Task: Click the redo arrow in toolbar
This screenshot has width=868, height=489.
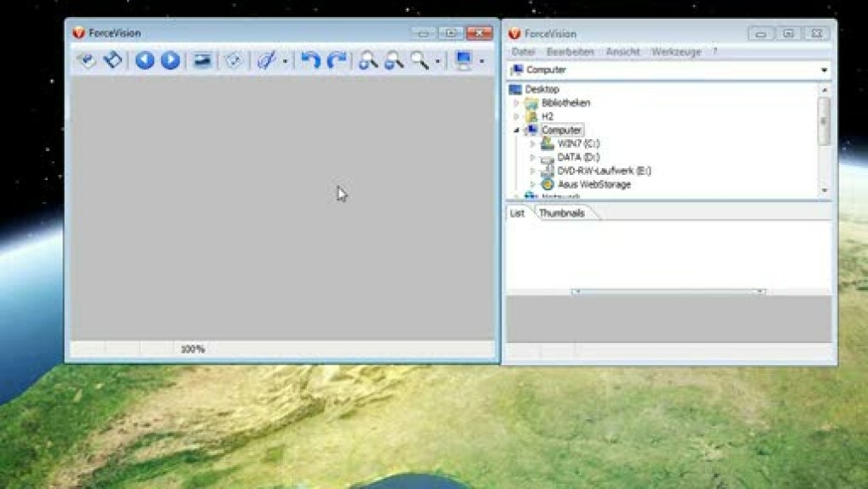Action: pyautogui.click(x=337, y=61)
